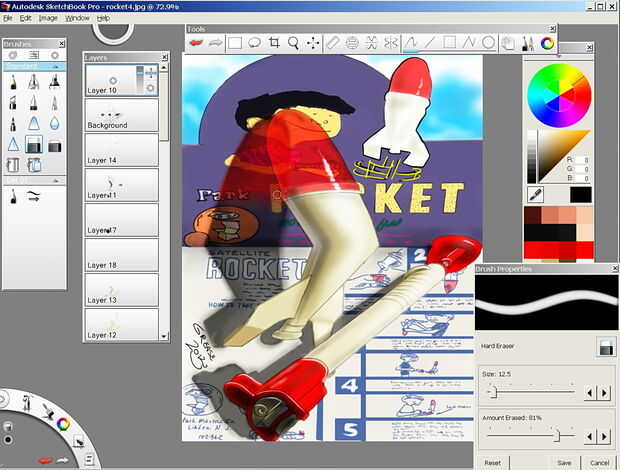Screen dimensions: 620x470
Task: Open the File menu
Action: [8, 18]
